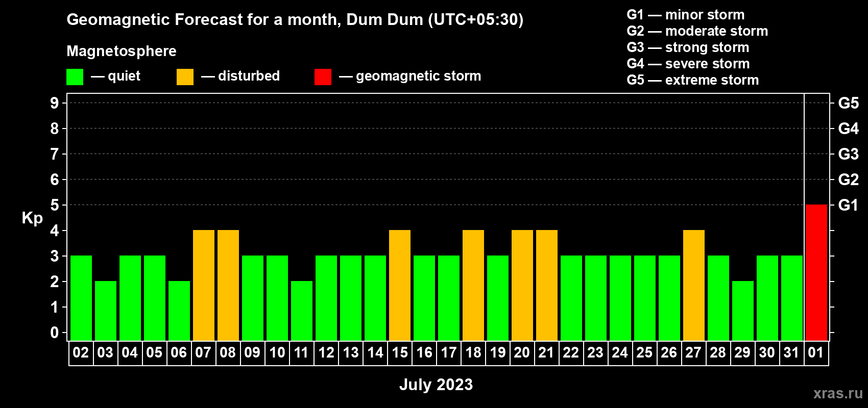Select the red bar for day 01
This screenshot has width=868, height=408.
[x=816, y=272]
